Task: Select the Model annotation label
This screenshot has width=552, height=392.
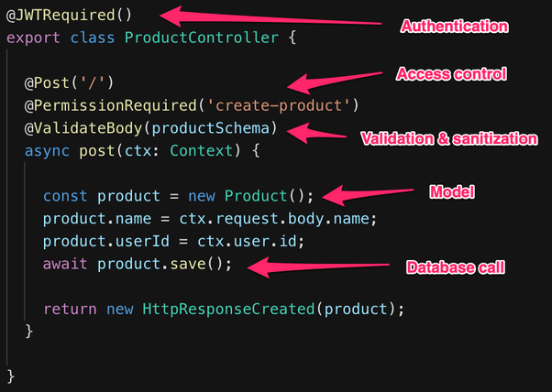Action: point(452,192)
